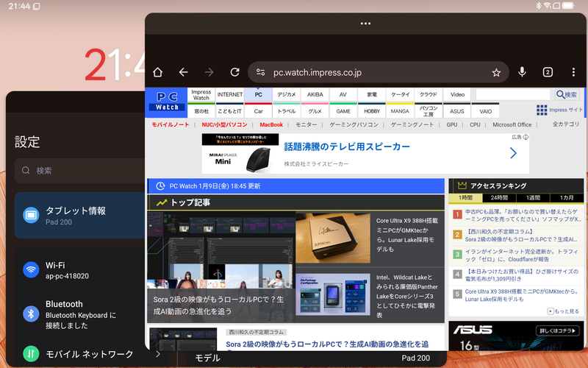588x368 pixels.
Task: Click the Sora 2級 article headline link
Action: click(327, 344)
